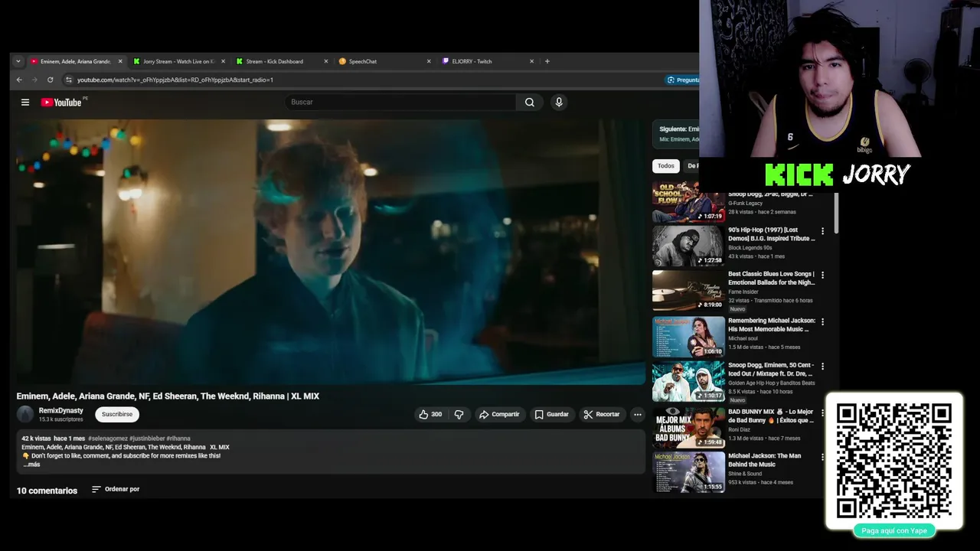Screen dimensions: 980x551
Task: Click the video player to pause
Action: [329, 251]
